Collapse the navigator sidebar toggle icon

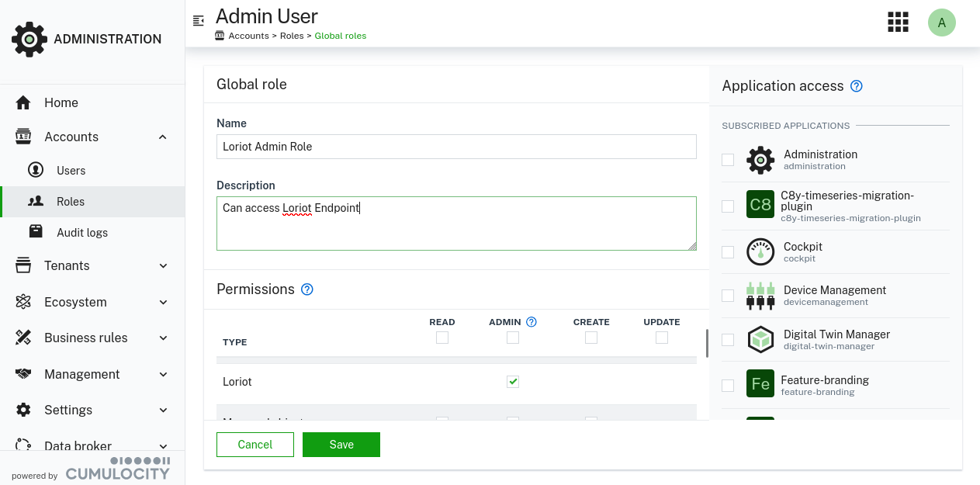click(199, 21)
